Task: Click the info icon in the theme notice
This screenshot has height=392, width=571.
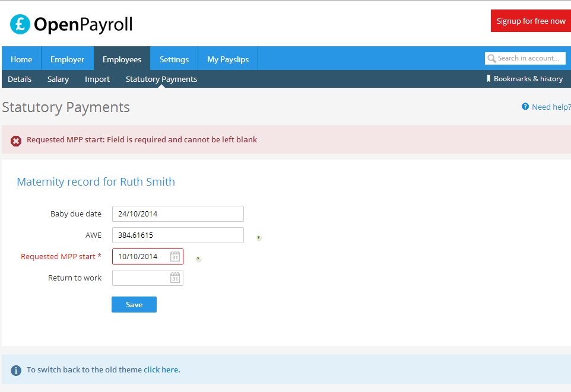Action: [x=15, y=369]
